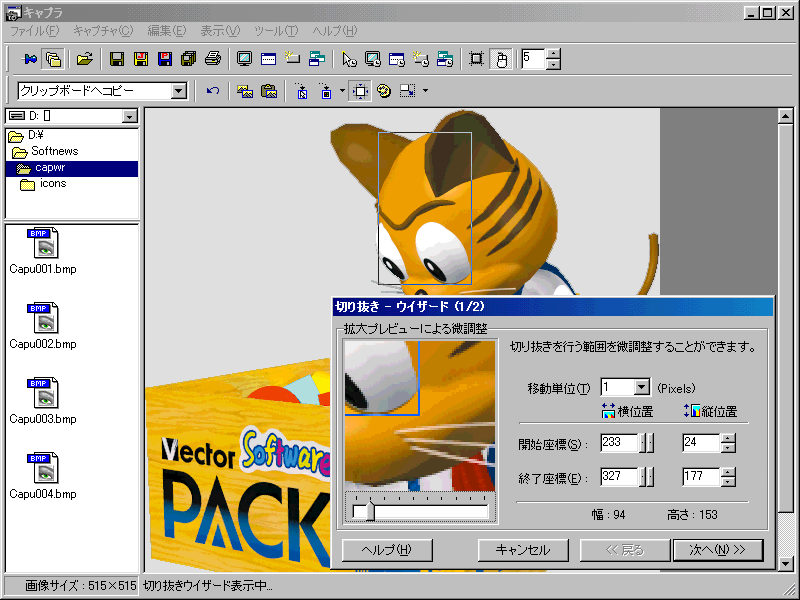The image size is (800, 600).
Task: Decrease the timer seconds with down arrow
Action: pos(553,64)
